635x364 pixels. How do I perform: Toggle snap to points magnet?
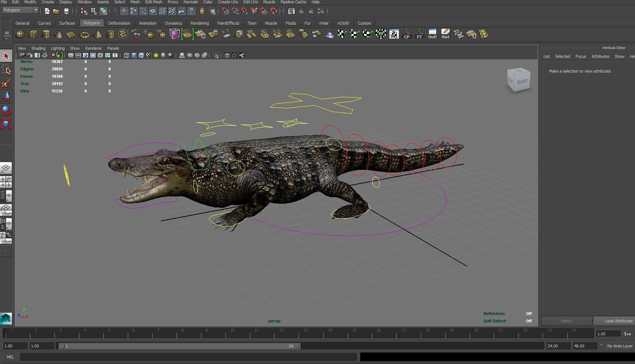(244, 11)
